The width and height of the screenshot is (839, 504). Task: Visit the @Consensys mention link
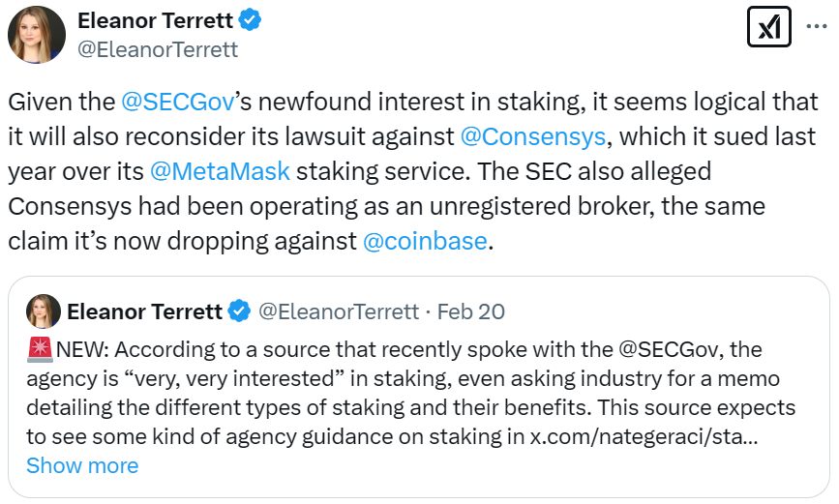pos(533,136)
